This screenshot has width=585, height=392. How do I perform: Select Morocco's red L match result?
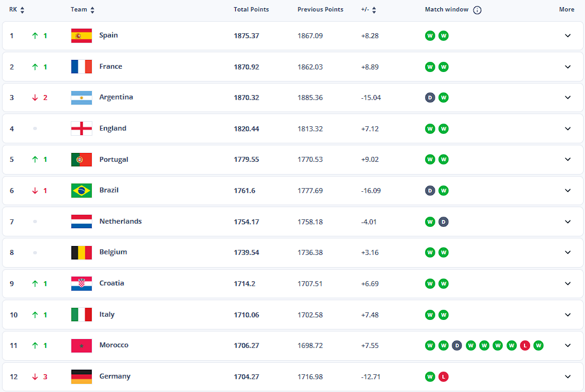pos(525,345)
